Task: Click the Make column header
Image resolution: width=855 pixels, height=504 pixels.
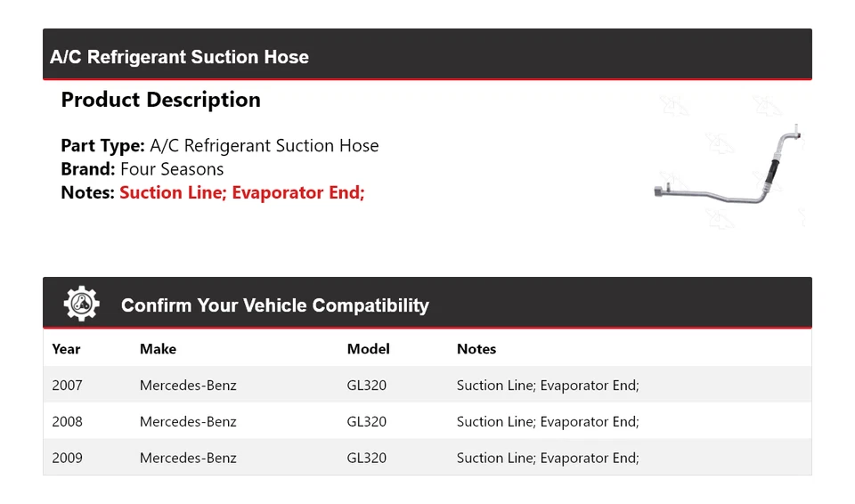Action: (158, 349)
